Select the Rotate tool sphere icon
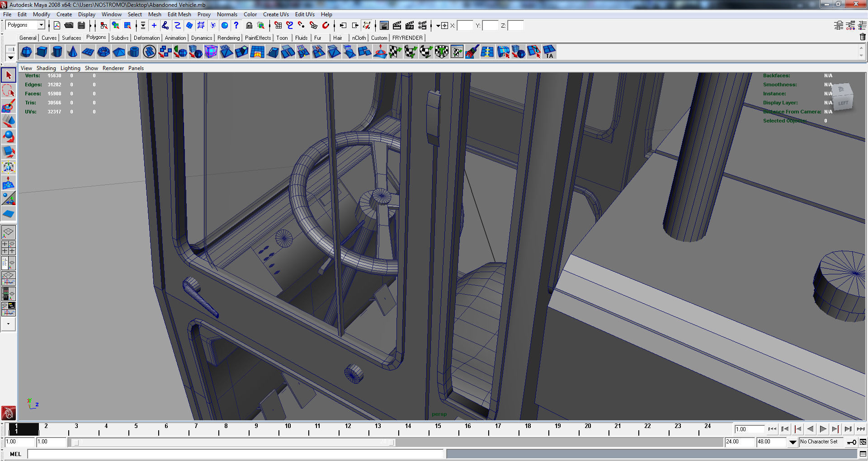This screenshot has width=868, height=461. pyautogui.click(x=9, y=136)
